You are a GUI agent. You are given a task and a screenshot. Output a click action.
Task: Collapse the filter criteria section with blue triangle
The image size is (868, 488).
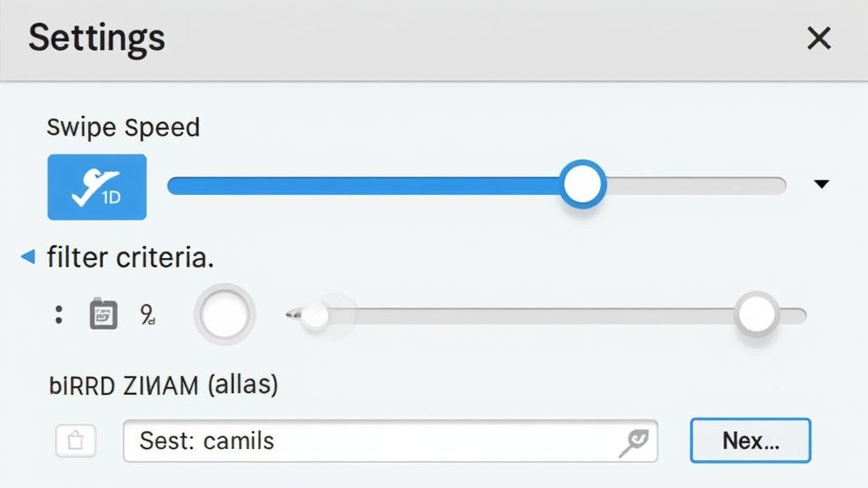(x=28, y=256)
